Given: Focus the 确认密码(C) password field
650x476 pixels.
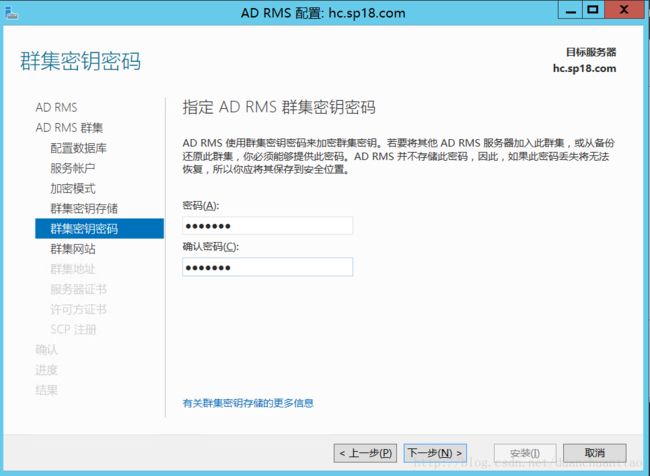Looking at the screenshot, I should tap(267, 267).
